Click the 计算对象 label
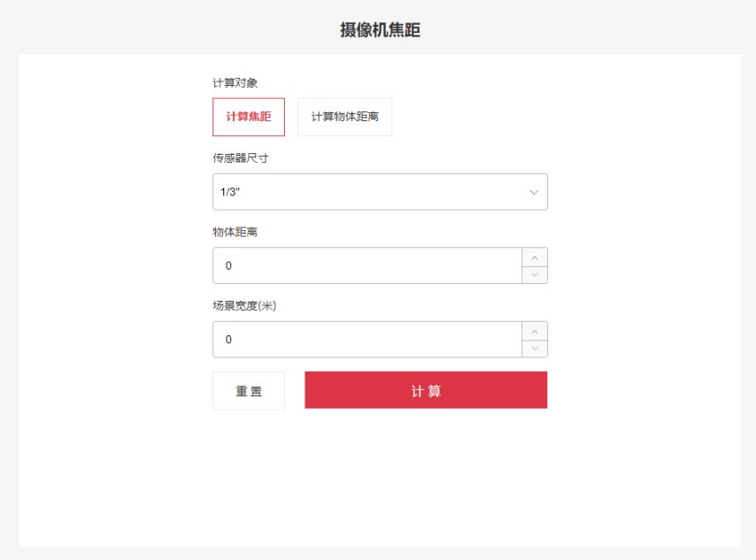The width and height of the screenshot is (756, 560). click(235, 83)
